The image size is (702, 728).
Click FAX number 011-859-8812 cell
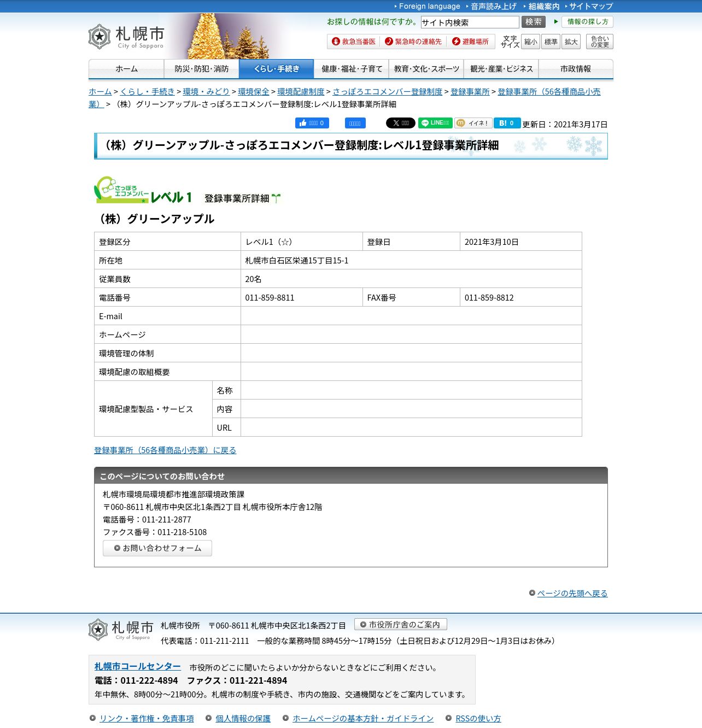point(521,297)
